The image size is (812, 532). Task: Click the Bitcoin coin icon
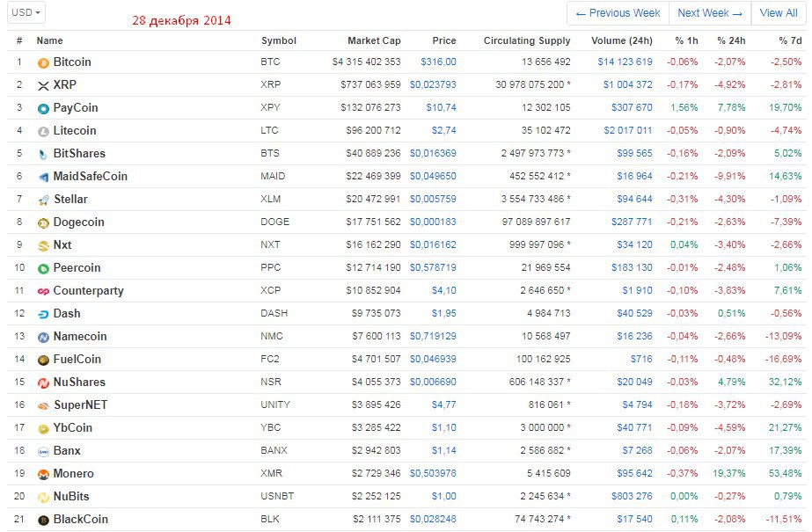click(x=43, y=63)
